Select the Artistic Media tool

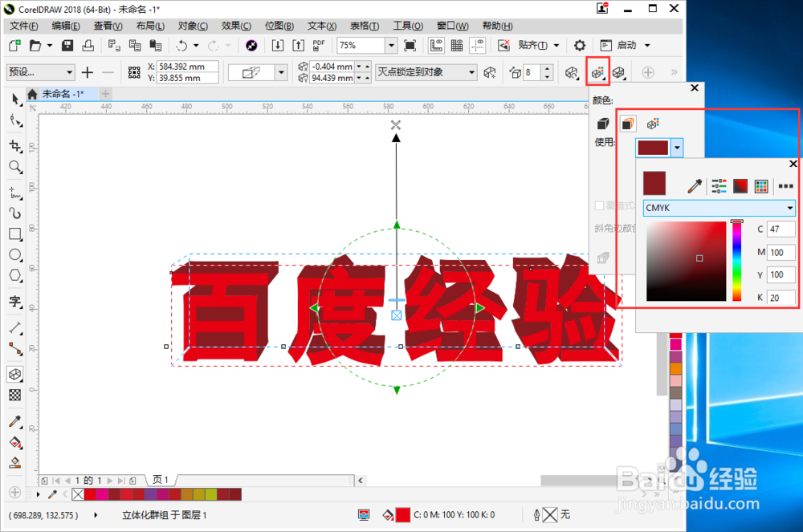(x=15, y=213)
